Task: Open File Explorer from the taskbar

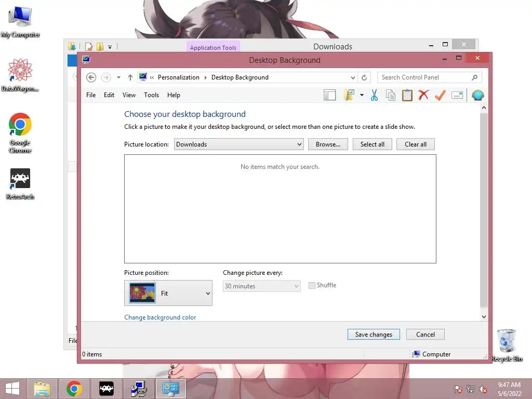Action: [x=42, y=389]
